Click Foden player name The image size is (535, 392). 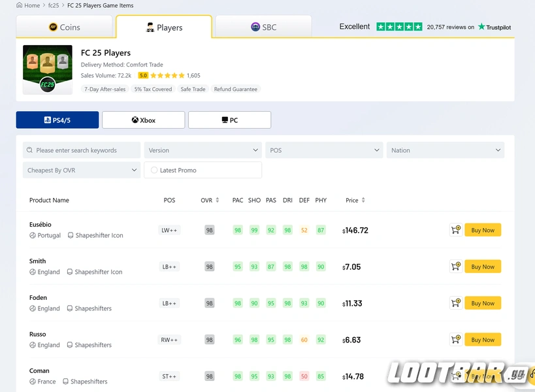(38, 297)
